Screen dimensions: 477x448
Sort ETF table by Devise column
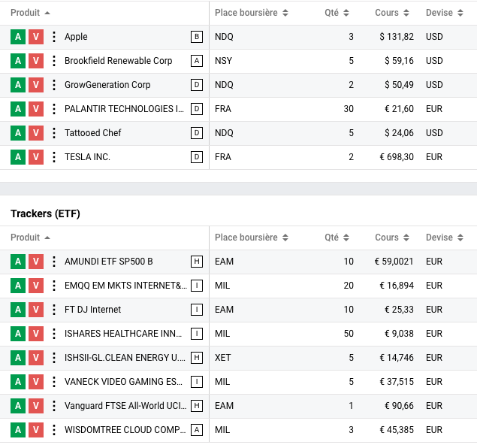pos(444,238)
